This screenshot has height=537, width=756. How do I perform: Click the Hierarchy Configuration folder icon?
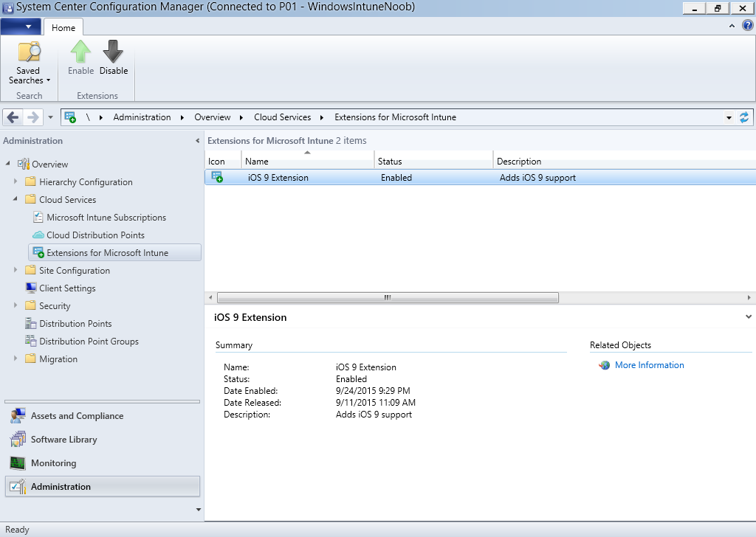(31, 181)
